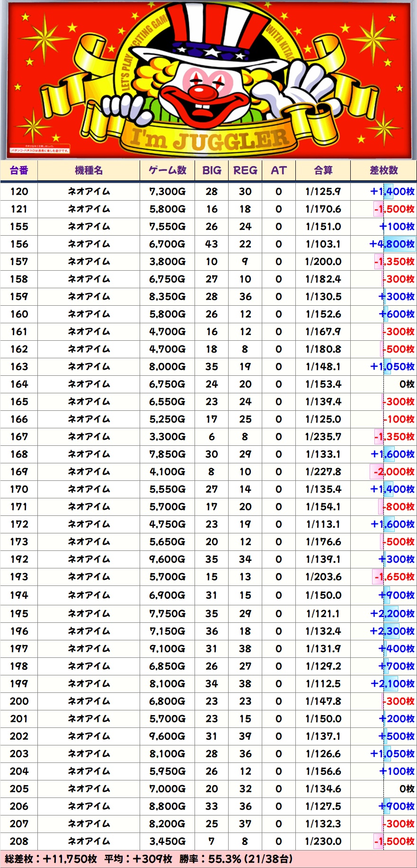The image size is (417, 868).
Task: Click the 総差枚 +11,750枚 summary total
Action: [x=51, y=859]
